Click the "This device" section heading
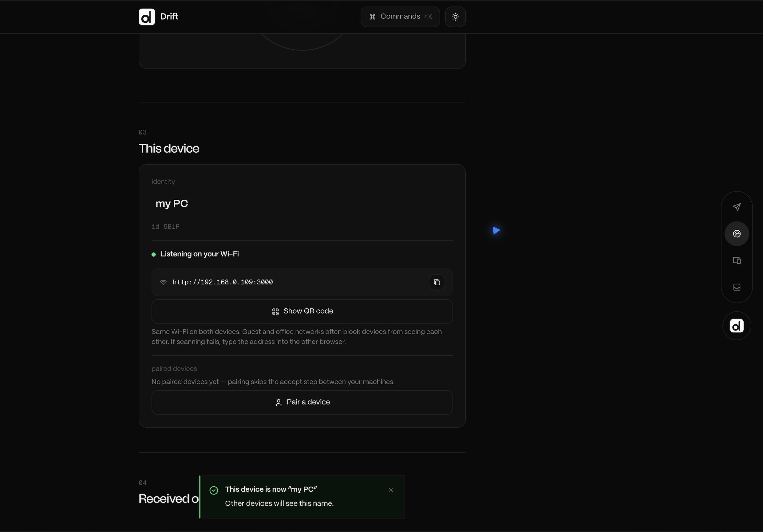The width and height of the screenshot is (763, 532). (169, 148)
